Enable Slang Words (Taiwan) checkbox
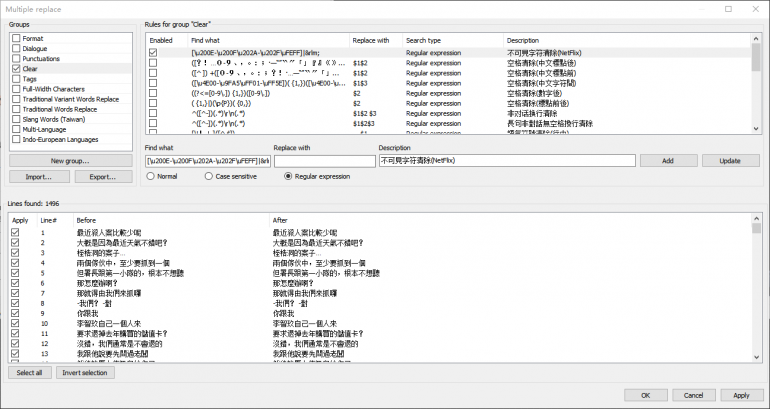Image resolution: width=770 pixels, height=409 pixels. point(16,119)
